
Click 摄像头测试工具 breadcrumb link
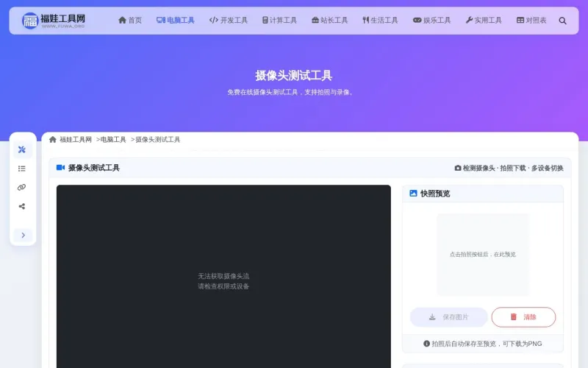[x=157, y=140]
